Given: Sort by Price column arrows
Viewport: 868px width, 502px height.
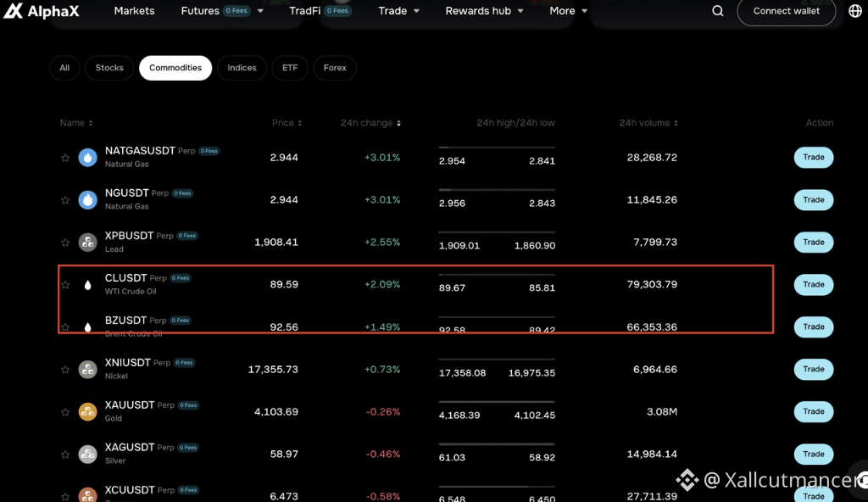Looking at the screenshot, I should (299, 123).
